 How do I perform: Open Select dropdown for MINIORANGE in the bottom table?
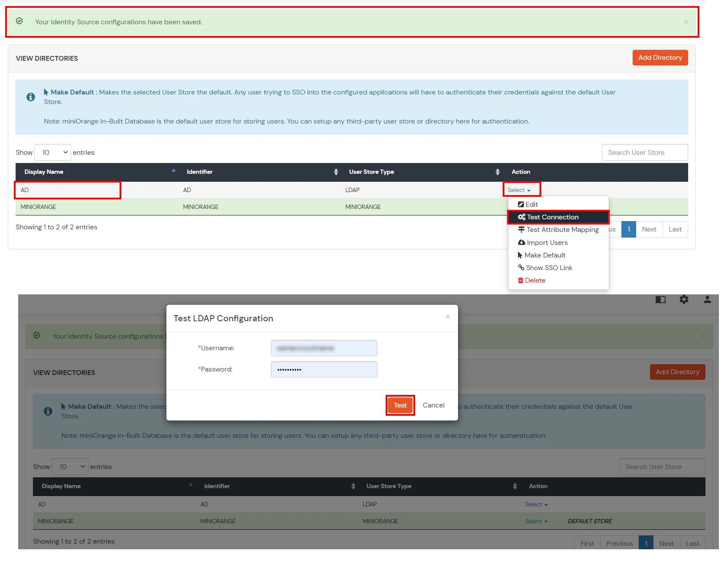point(536,522)
